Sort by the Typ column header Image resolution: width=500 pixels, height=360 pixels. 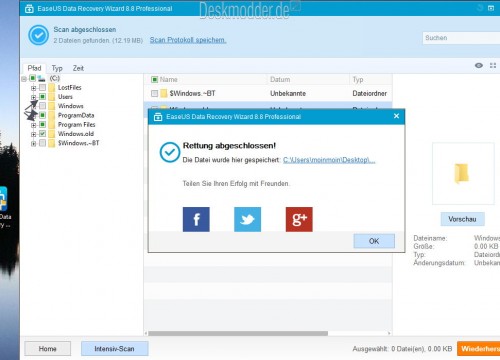tap(358, 79)
